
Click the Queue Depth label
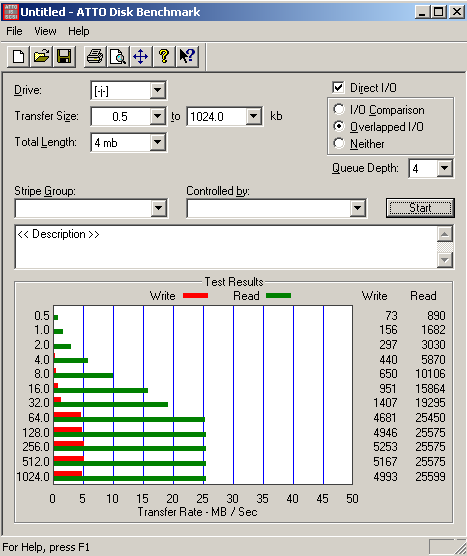pyautogui.click(x=365, y=168)
